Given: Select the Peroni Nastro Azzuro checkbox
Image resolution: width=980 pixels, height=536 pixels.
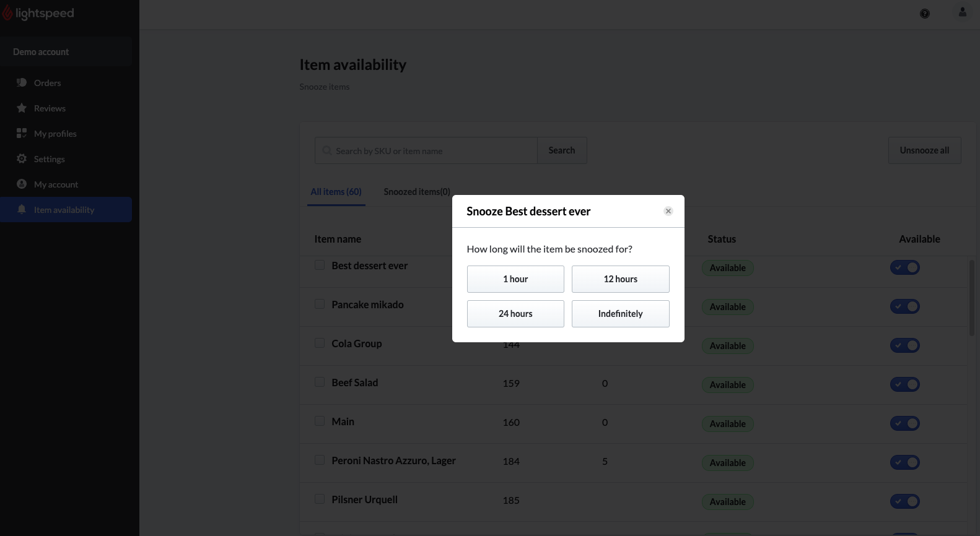Looking at the screenshot, I should pyautogui.click(x=320, y=460).
